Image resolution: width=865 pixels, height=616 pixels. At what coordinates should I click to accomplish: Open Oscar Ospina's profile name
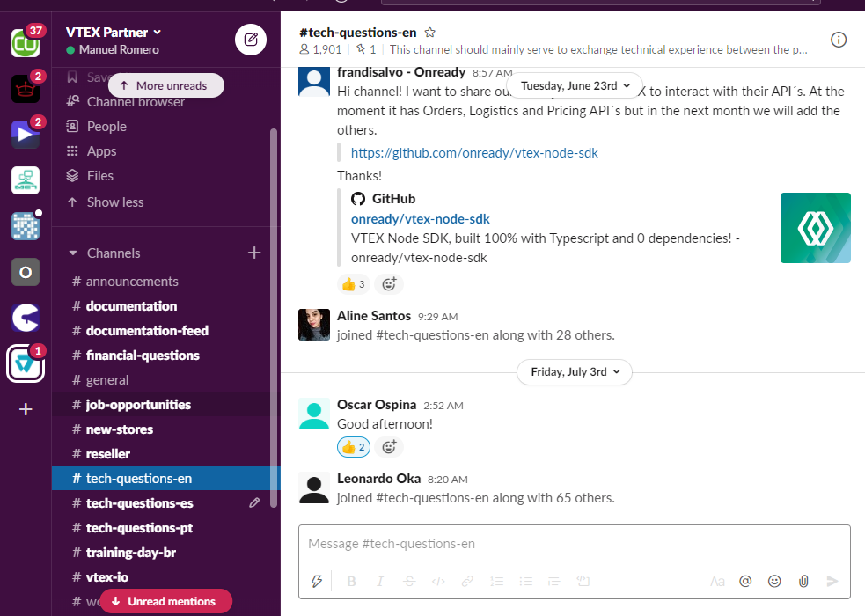[377, 405]
